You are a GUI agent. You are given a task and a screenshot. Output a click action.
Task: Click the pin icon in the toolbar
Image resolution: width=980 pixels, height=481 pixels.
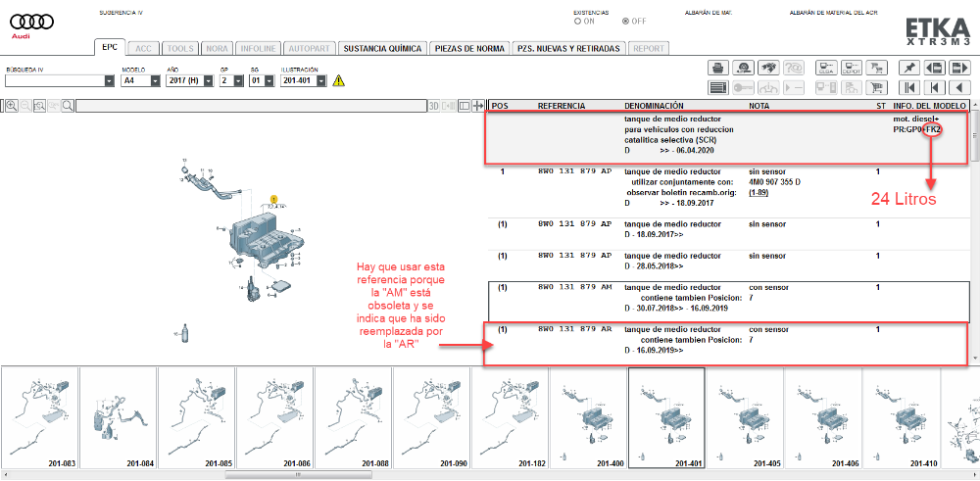click(x=908, y=68)
